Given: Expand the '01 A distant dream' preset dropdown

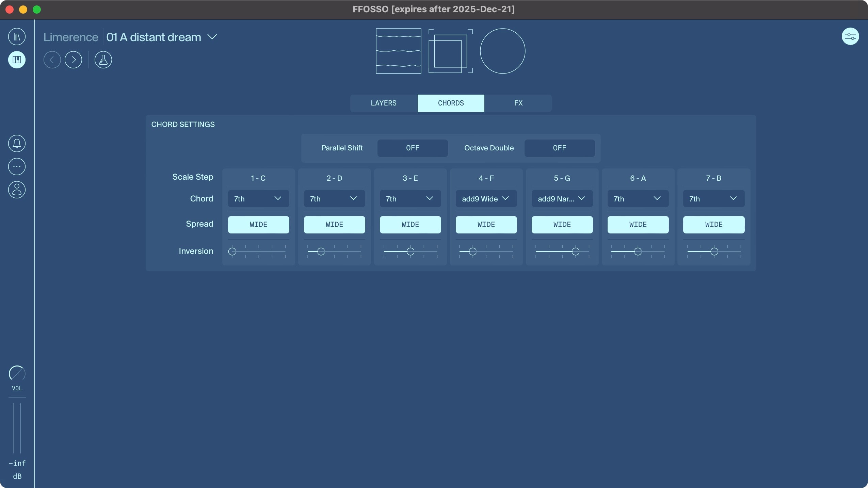Looking at the screenshot, I should pyautogui.click(x=212, y=37).
